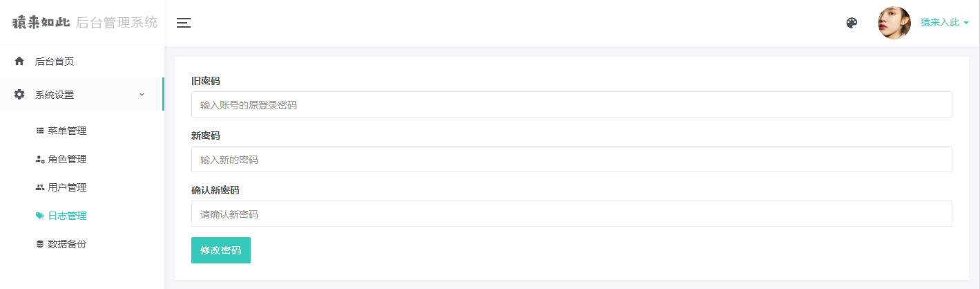The width and height of the screenshot is (980, 289).
Task: Open the 菜单管理 menu item
Action: tap(67, 131)
